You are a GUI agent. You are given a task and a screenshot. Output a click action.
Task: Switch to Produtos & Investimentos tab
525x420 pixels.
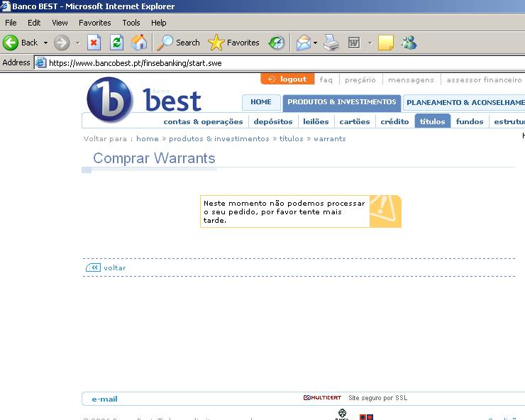pyautogui.click(x=342, y=102)
